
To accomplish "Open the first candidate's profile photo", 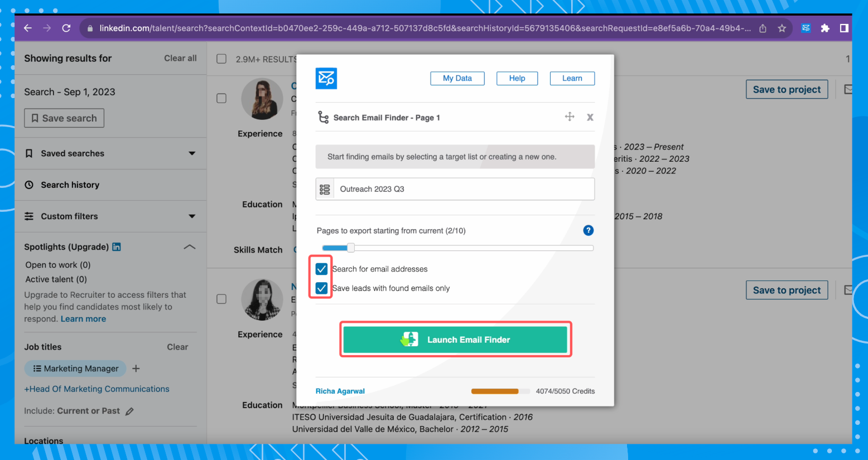I will pyautogui.click(x=262, y=99).
